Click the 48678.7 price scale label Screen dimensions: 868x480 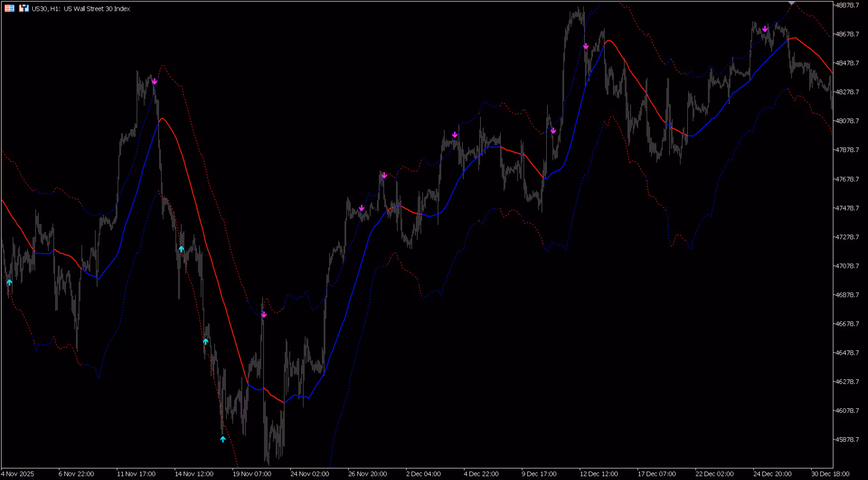[847, 34]
